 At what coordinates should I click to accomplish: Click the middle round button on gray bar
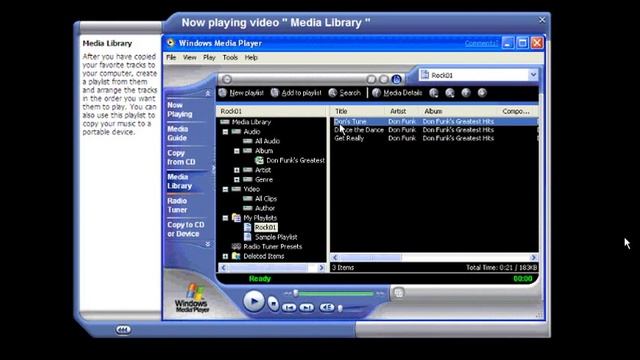(x=384, y=79)
